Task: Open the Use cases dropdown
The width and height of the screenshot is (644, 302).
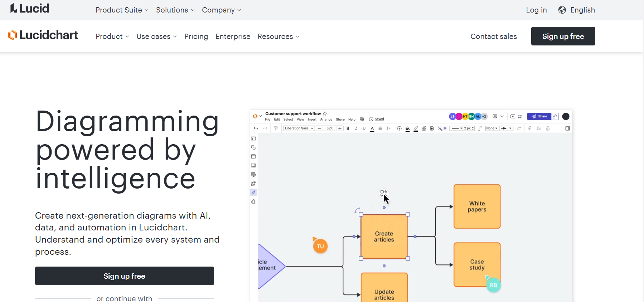Action: click(156, 36)
